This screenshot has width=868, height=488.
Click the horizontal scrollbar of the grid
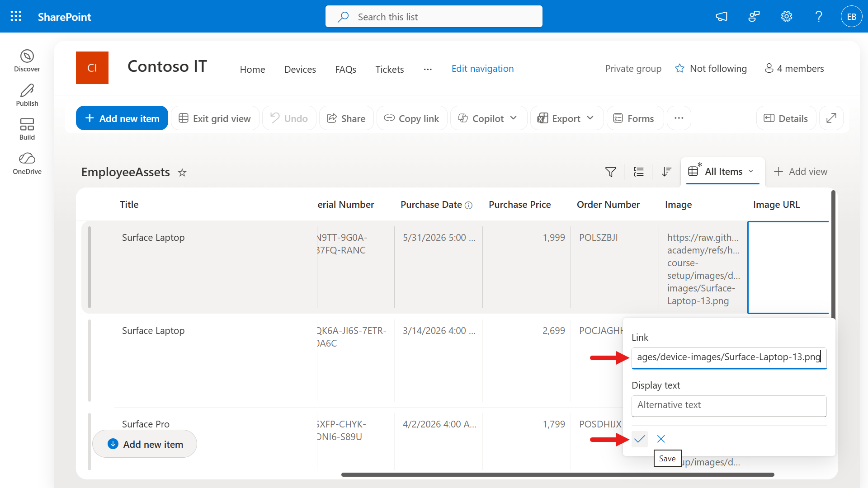[558, 474]
